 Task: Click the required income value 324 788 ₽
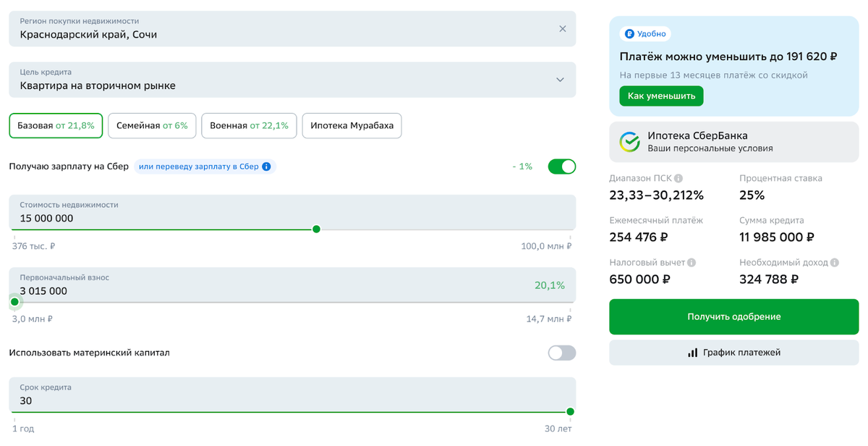click(x=768, y=279)
